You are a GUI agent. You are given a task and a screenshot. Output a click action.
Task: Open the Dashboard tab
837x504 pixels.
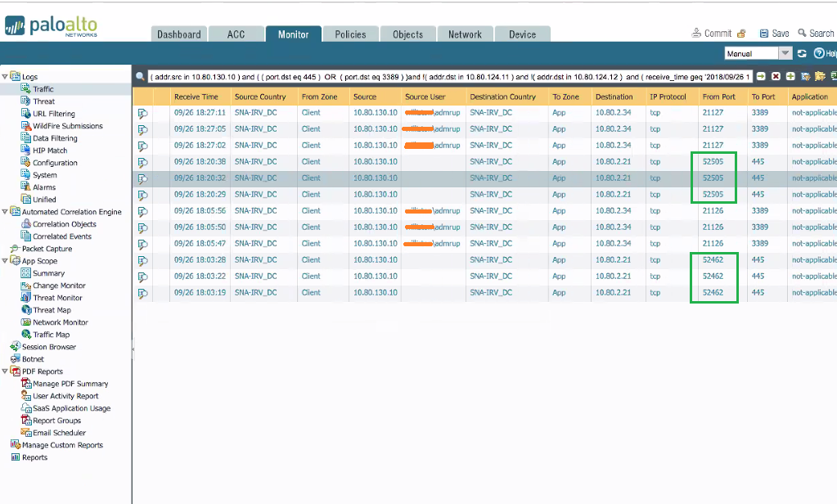point(178,34)
